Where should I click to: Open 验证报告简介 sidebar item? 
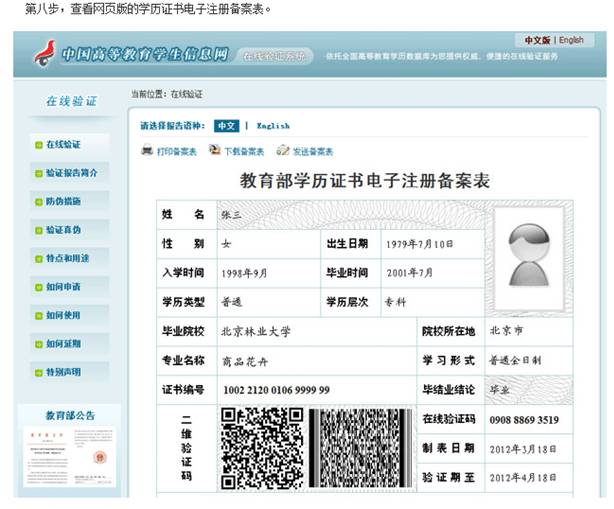click(72, 173)
